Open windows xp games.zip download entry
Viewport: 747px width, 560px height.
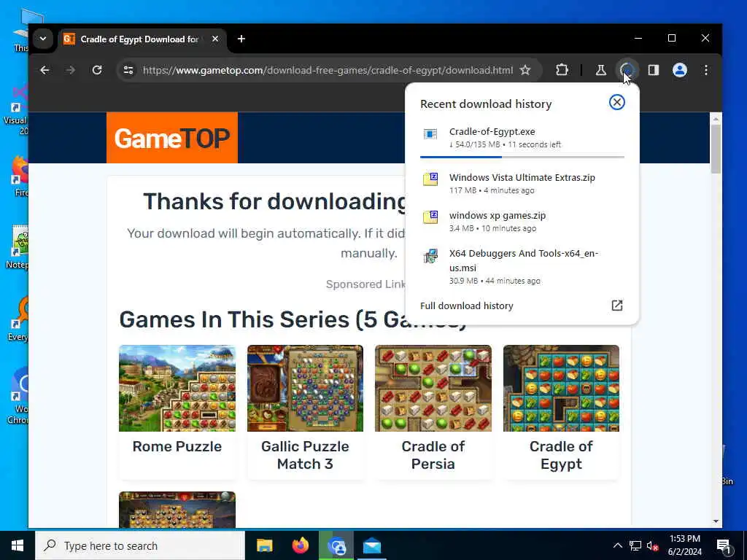(x=522, y=222)
